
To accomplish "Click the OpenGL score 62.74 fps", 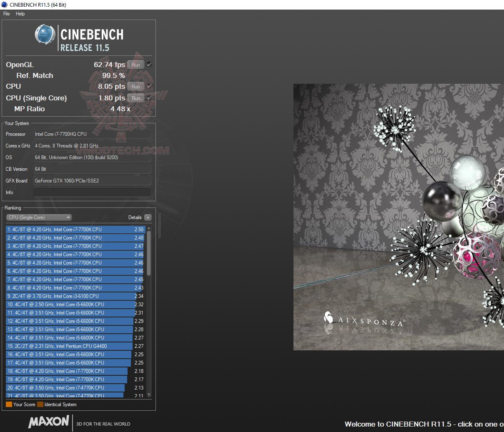I will pos(109,65).
